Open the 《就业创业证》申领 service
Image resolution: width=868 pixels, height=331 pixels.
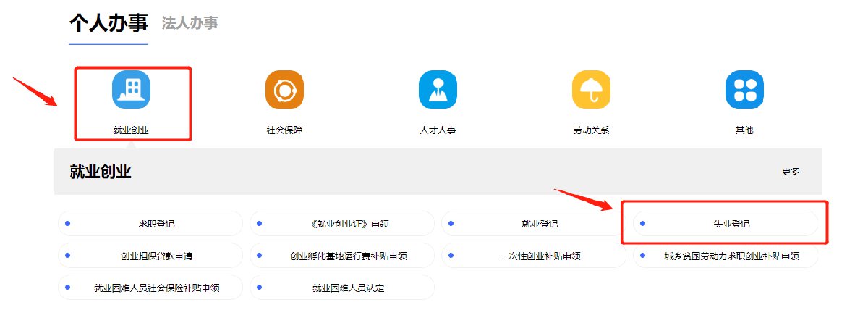(x=342, y=224)
